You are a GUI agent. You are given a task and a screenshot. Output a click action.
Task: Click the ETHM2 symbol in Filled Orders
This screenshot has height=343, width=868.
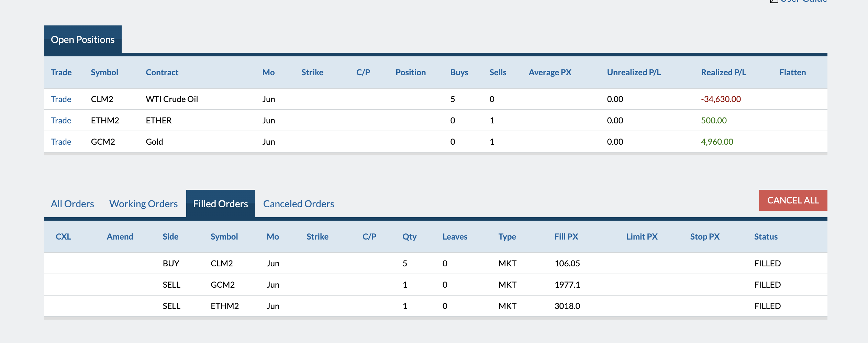click(225, 306)
